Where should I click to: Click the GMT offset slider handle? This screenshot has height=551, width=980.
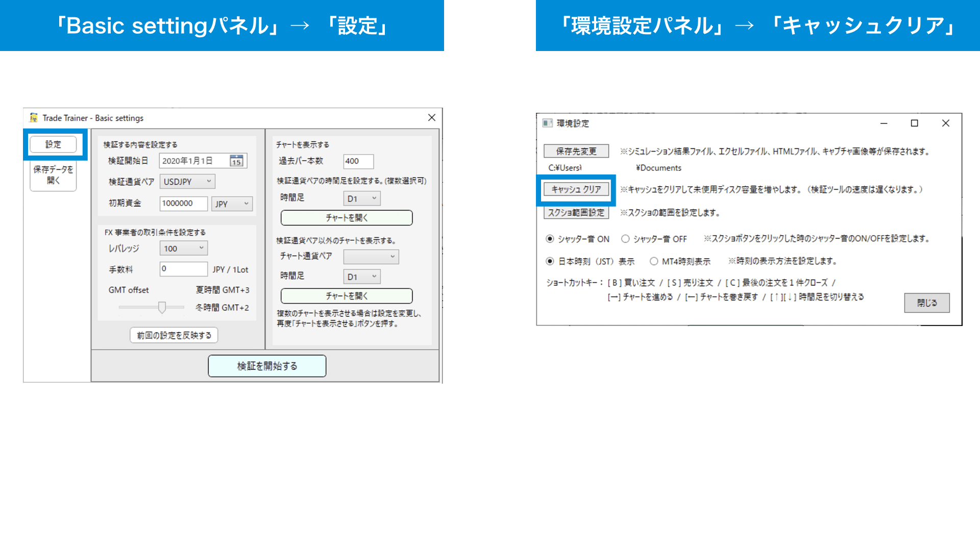pos(162,307)
